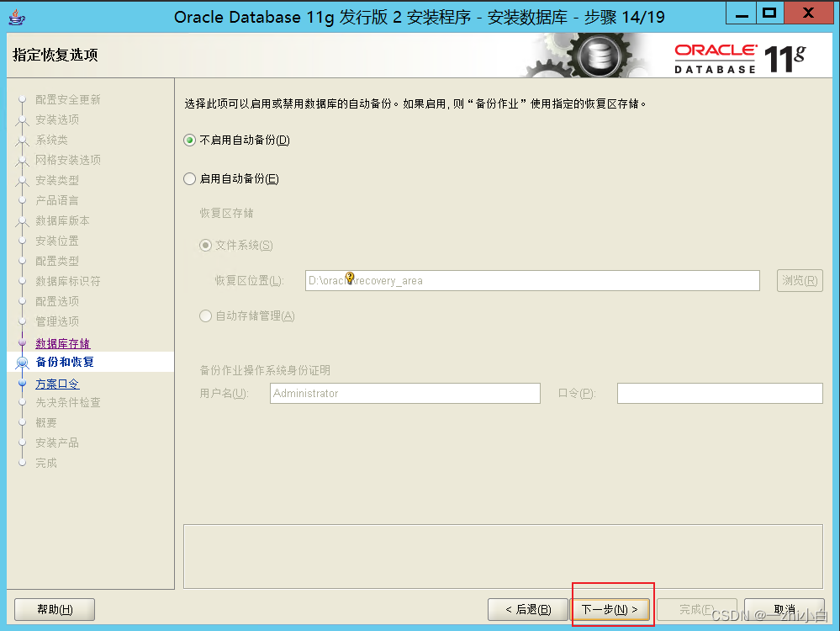Click the 完成 finish button

pos(697,610)
